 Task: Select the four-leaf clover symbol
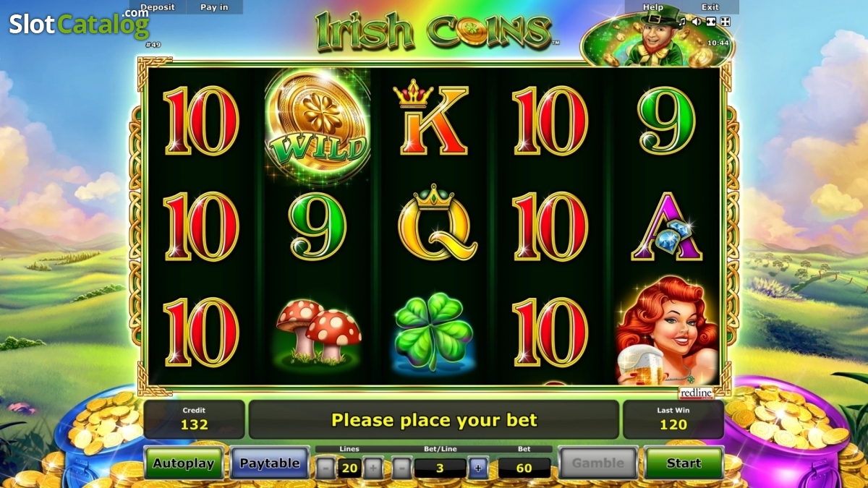(433, 332)
